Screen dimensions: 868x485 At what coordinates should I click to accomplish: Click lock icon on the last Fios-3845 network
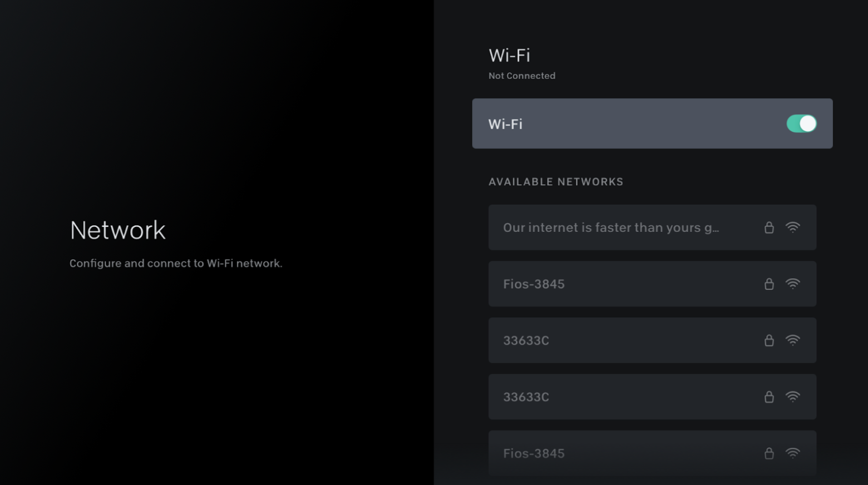(769, 453)
